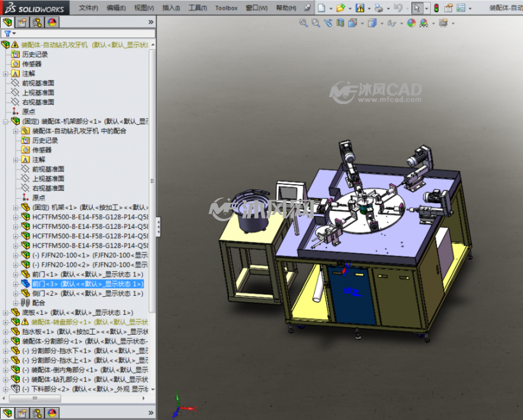The height and width of the screenshot is (420, 523).
Task: Click the Print icon
Action: [379, 8]
